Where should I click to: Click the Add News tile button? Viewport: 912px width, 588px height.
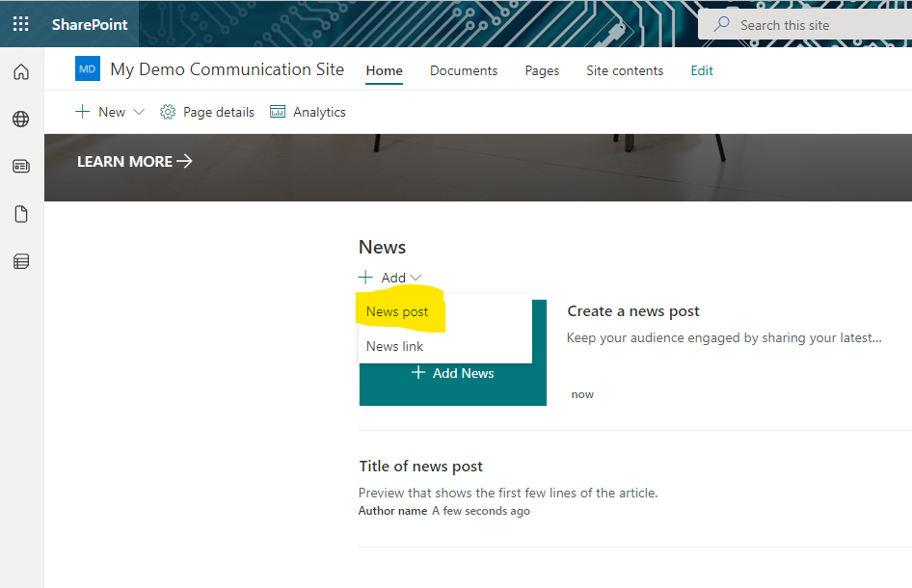(452, 373)
